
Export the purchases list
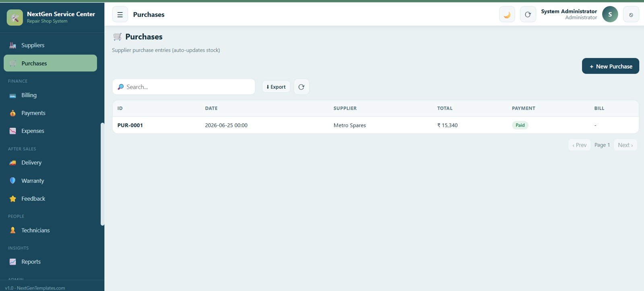pos(276,87)
